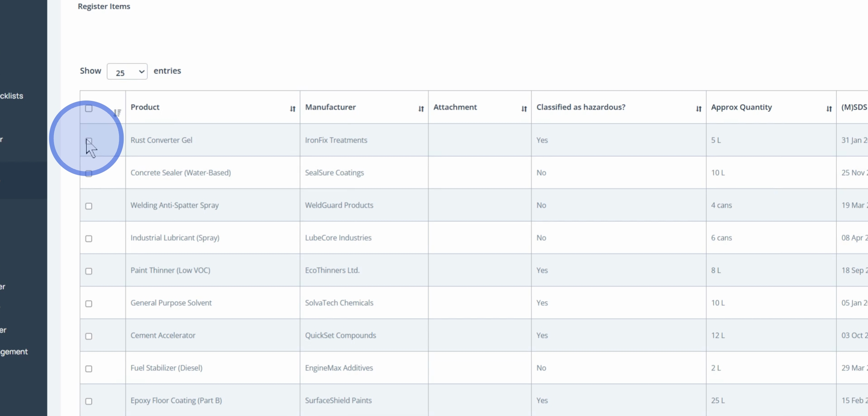Click Manufacturer column sort arrows
Viewport: 868px width, 416px height.
[421, 109]
